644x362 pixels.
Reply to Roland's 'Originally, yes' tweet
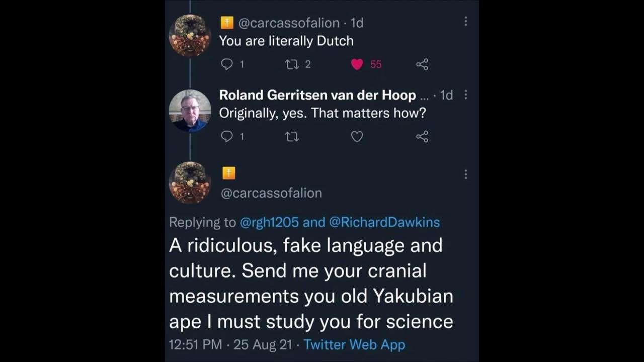[x=227, y=136]
